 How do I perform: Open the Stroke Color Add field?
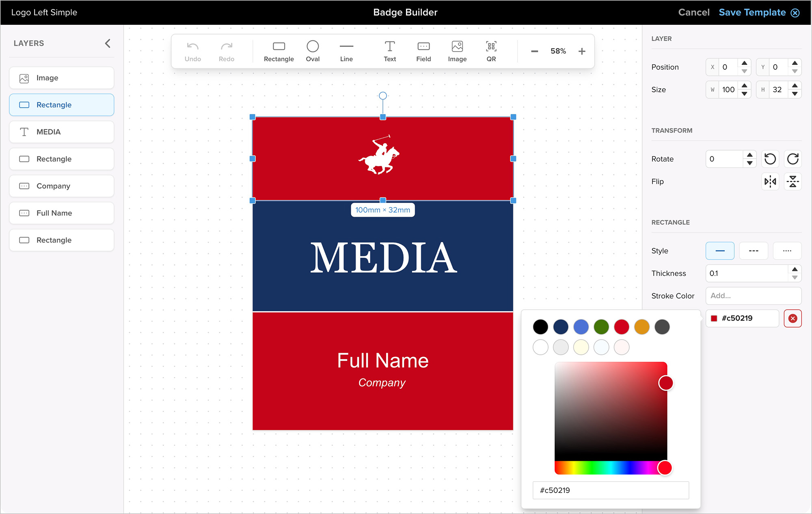pyautogui.click(x=753, y=296)
